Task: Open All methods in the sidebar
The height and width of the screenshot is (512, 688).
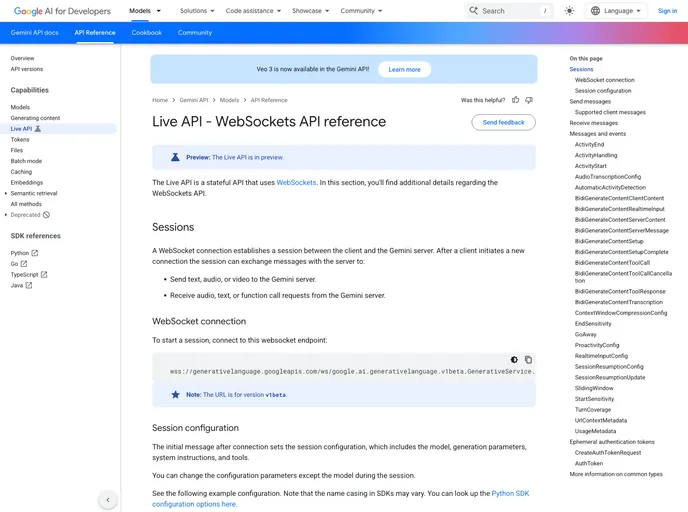Action: point(26,204)
